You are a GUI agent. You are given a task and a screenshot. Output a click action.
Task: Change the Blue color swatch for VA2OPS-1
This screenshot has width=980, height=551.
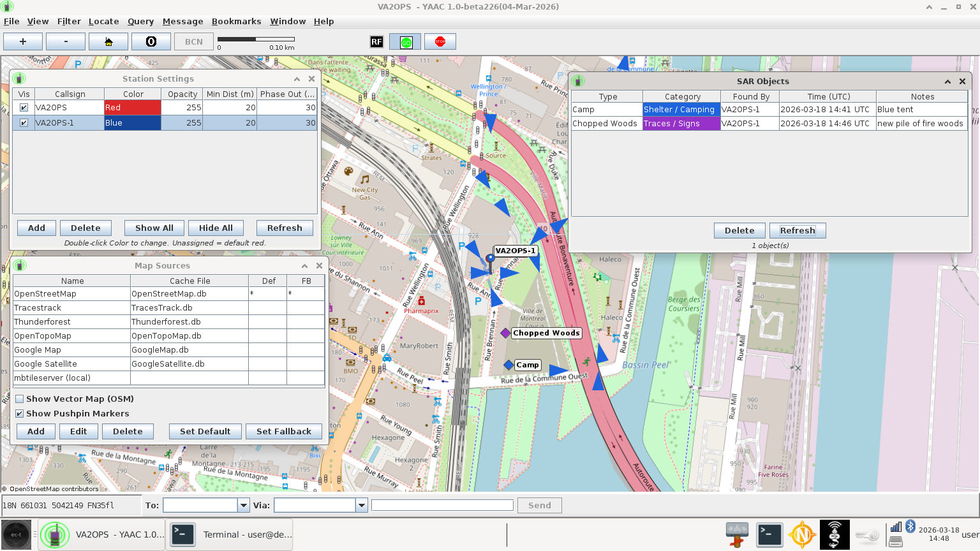tap(133, 122)
